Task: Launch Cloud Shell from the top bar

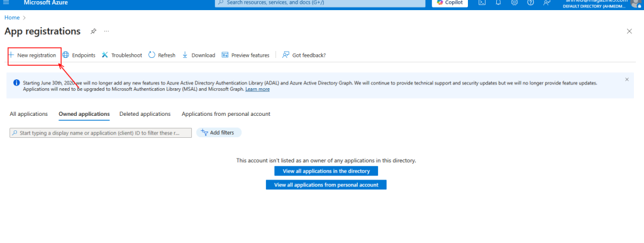Action: click(482, 3)
